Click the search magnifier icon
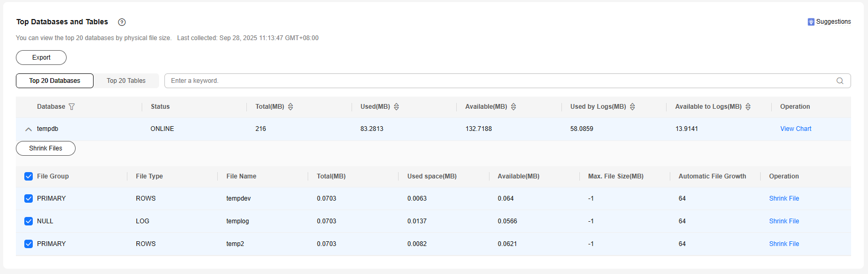Screen dimensions: 868x274 coord(839,81)
